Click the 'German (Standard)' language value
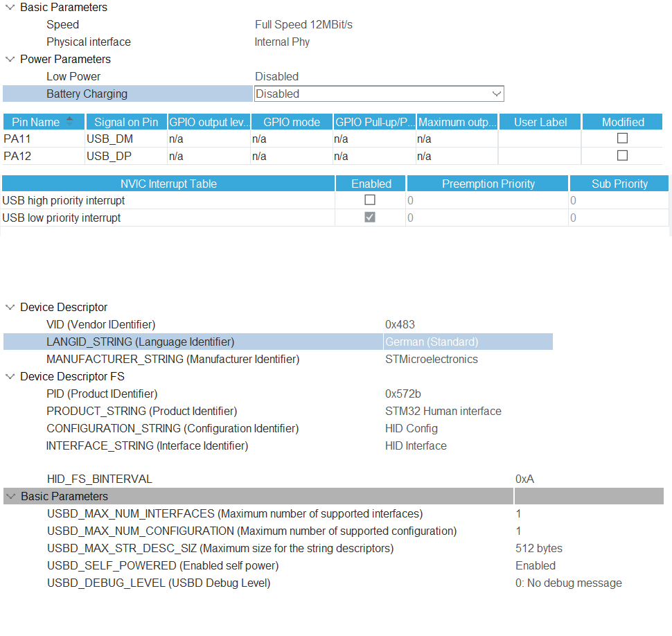 coord(432,342)
